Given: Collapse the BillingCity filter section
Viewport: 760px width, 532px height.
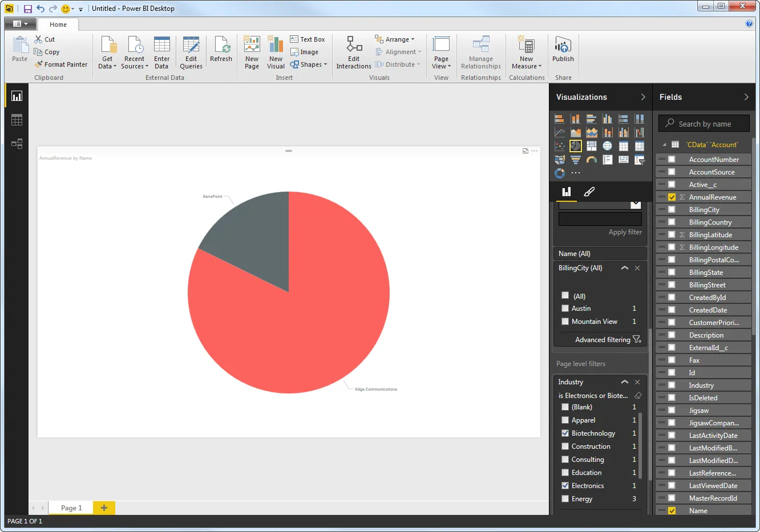Looking at the screenshot, I should coord(624,268).
